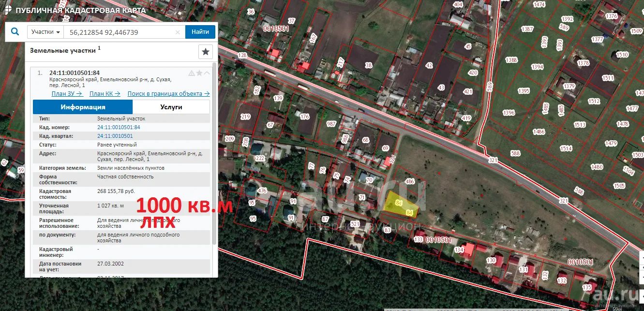Collapse the parcel result card chevron
This screenshot has width=644, height=311.
pos(207,73)
